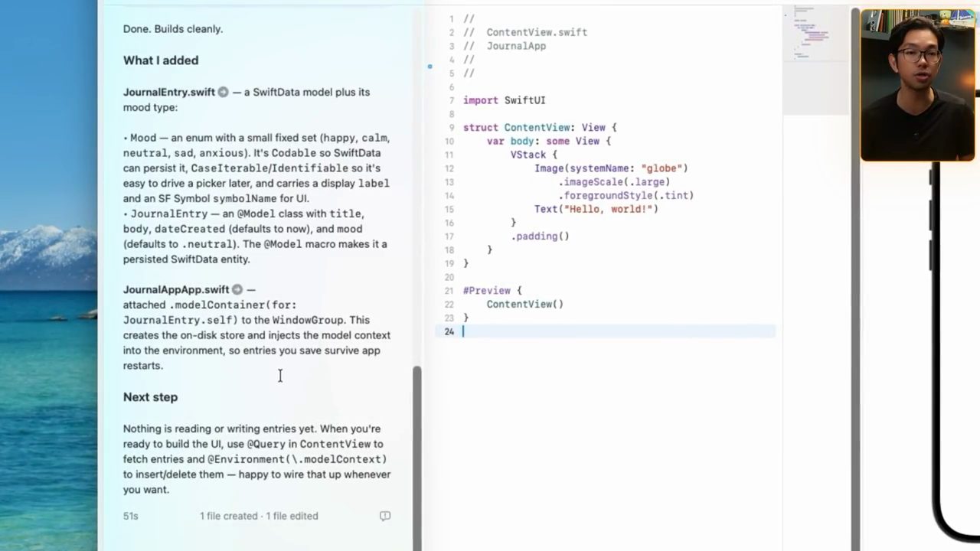Click the "51s" elapsed time label

(131, 516)
